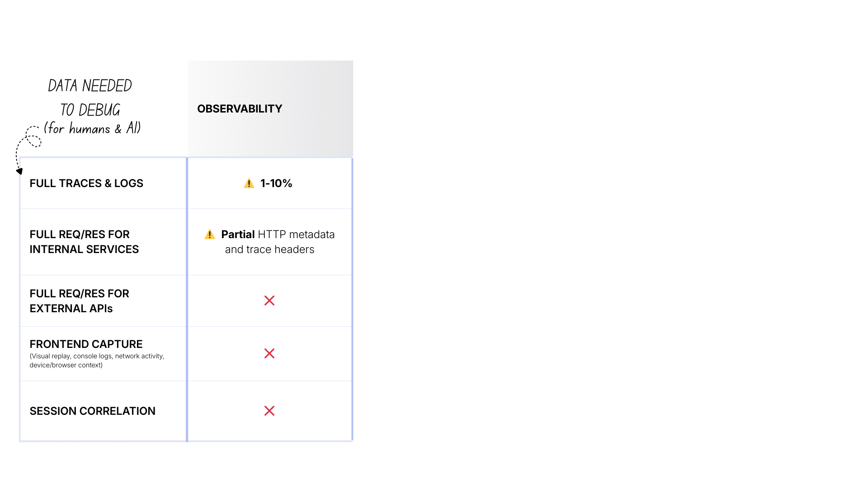Click the warning icon before Partial HTTP metadata
868x488 pixels.
coord(209,235)
